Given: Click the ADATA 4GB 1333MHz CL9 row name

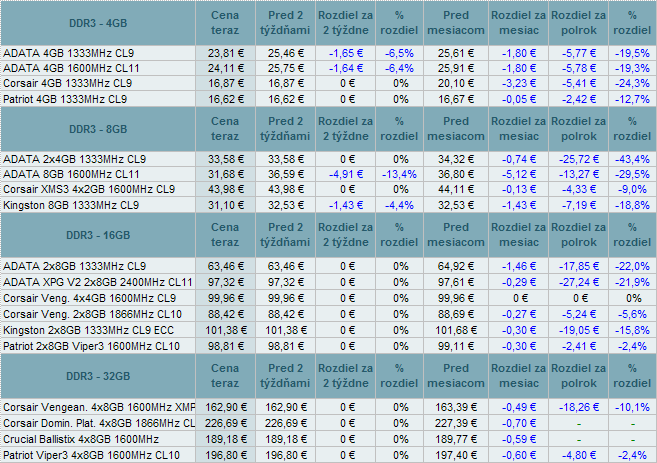Looking at the screenshot, I should [69, 53].
